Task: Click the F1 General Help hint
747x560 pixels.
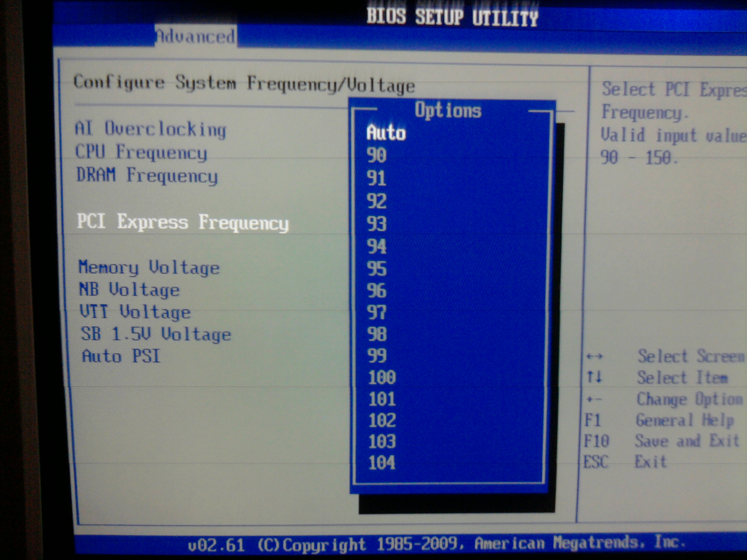Action: coord(659,420)
